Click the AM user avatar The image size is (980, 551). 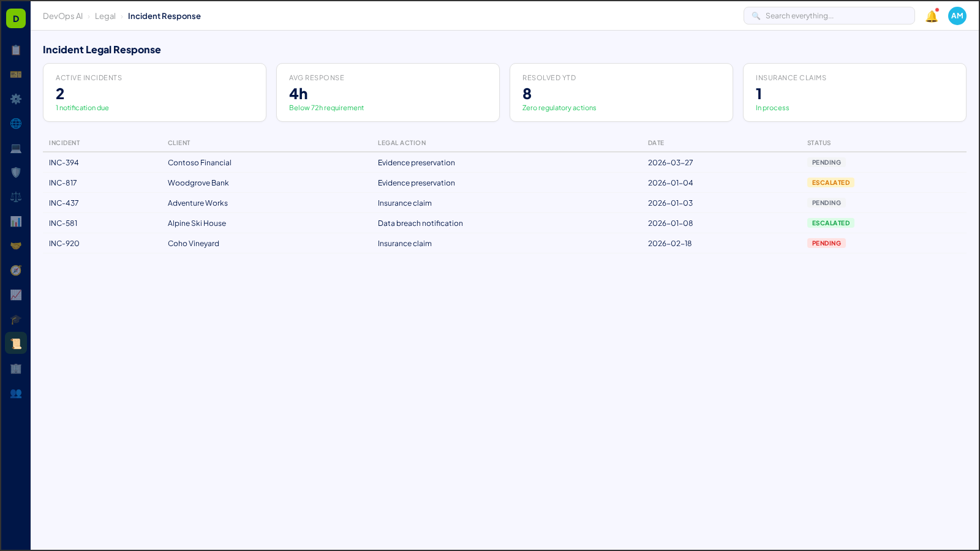pos(957,16)
